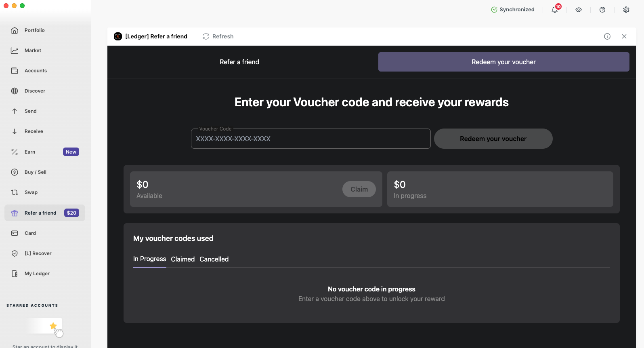The width and height of the screenshot is (644, 348).
Task: Open the Discover globe section
Action: (x=35, y=91)
